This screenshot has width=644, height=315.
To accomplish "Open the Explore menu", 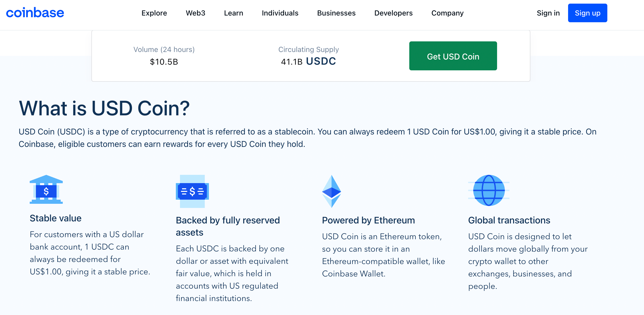I will (x=154, y=13).
